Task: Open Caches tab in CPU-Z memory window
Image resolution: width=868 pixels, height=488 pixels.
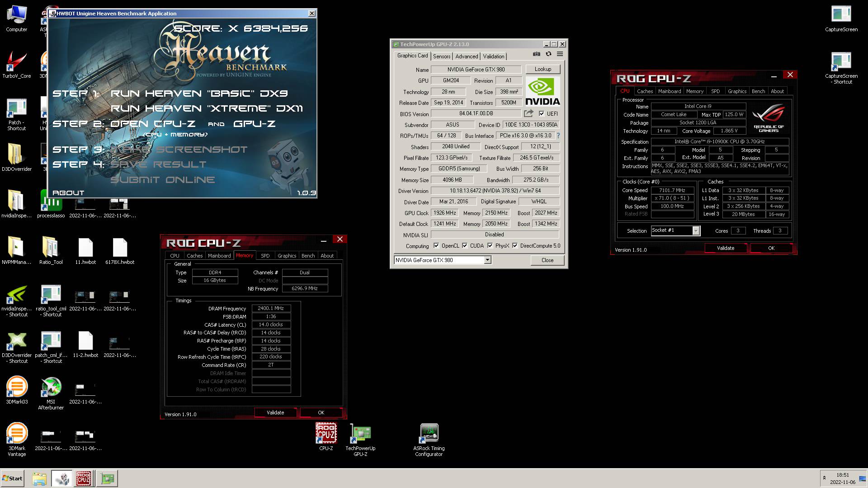Action: (195, 256)
